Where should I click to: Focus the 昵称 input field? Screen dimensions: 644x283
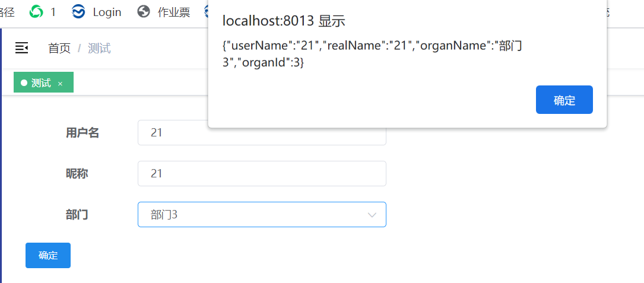(x=262, y=173)
